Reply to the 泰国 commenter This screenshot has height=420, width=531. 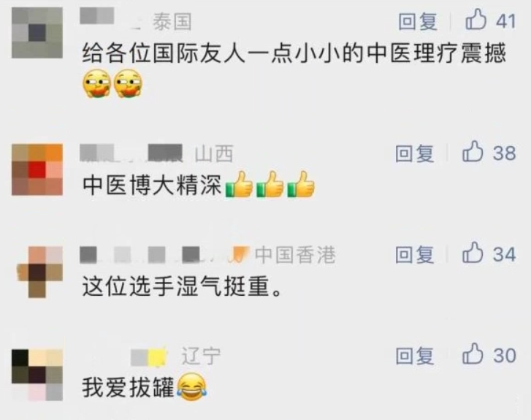click(417, 21)
